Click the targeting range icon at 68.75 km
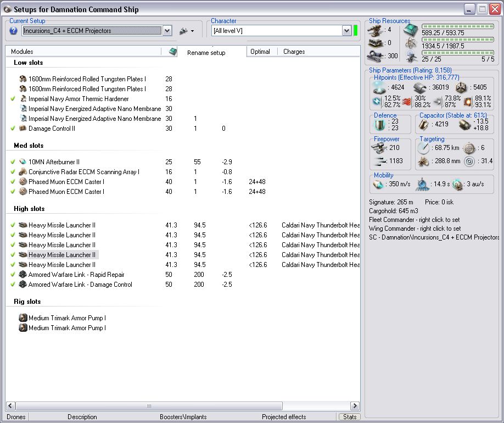 click(423, 148)
